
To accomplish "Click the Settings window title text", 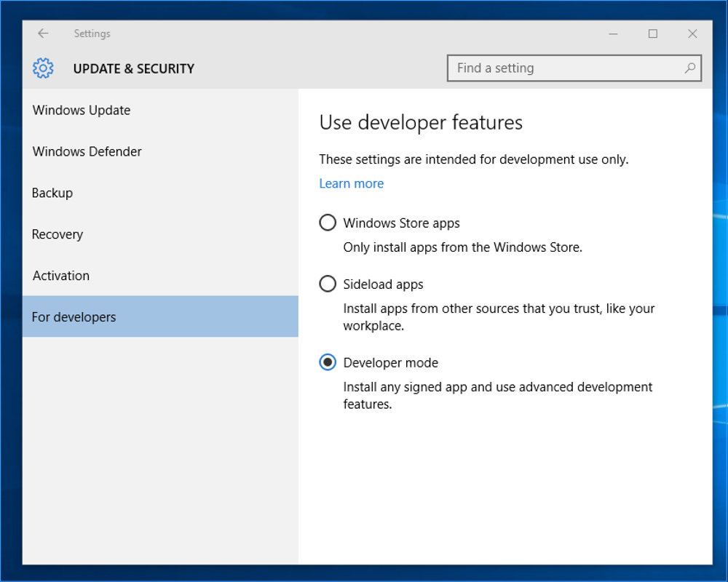I will coord(92,33).
